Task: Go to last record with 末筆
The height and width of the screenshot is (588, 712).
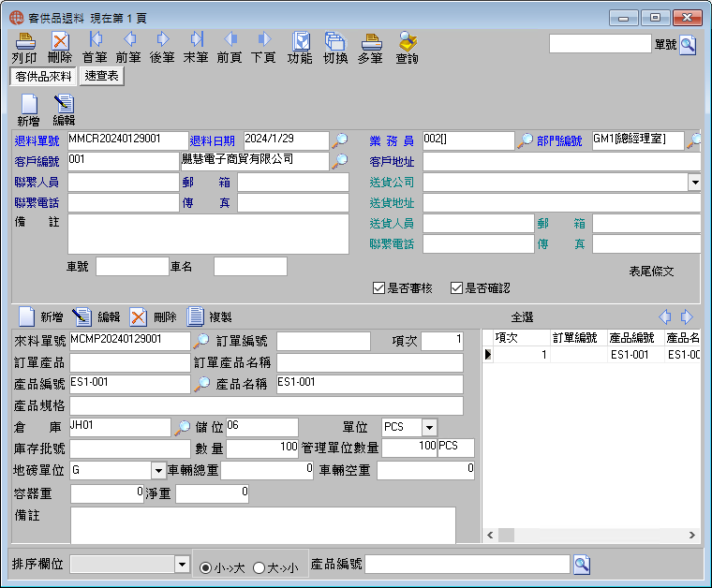Action: [x=196, y=40]
